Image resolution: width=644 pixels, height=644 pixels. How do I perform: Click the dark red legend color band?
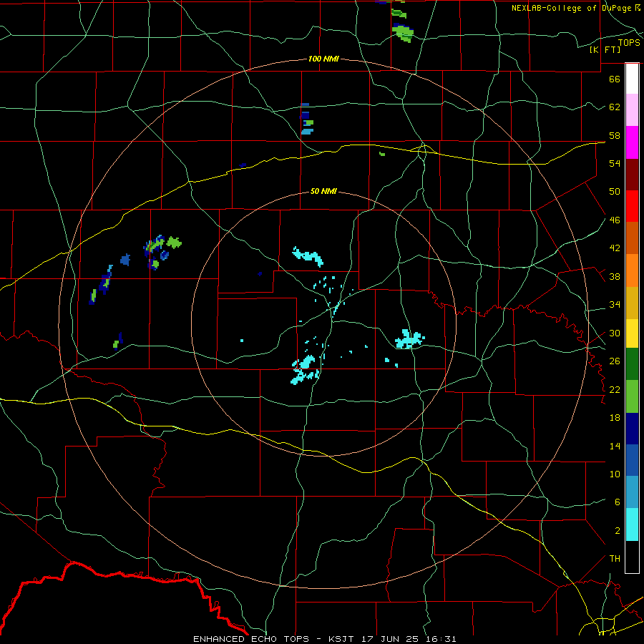click(632, 175)
